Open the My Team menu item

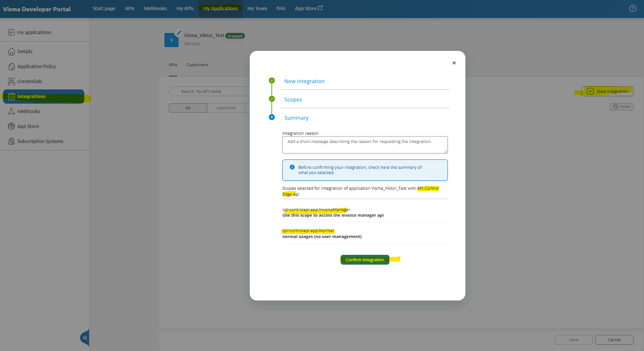(257, 9)
